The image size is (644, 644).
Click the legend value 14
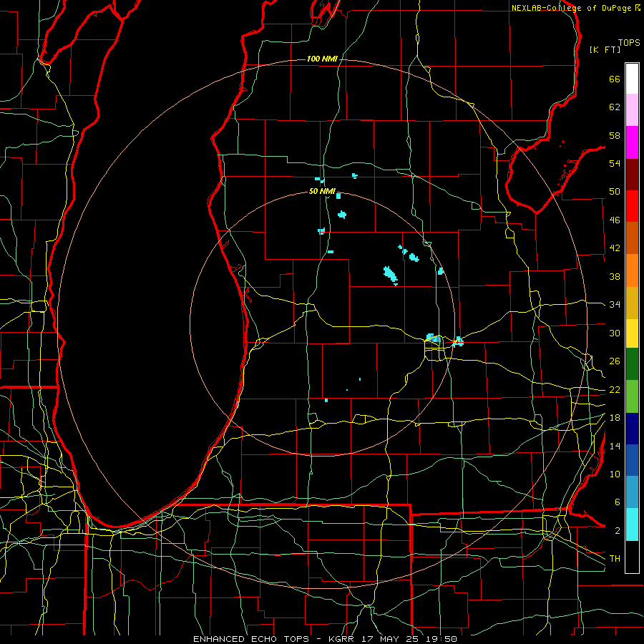pyautogui.click(x=615, y=446)
